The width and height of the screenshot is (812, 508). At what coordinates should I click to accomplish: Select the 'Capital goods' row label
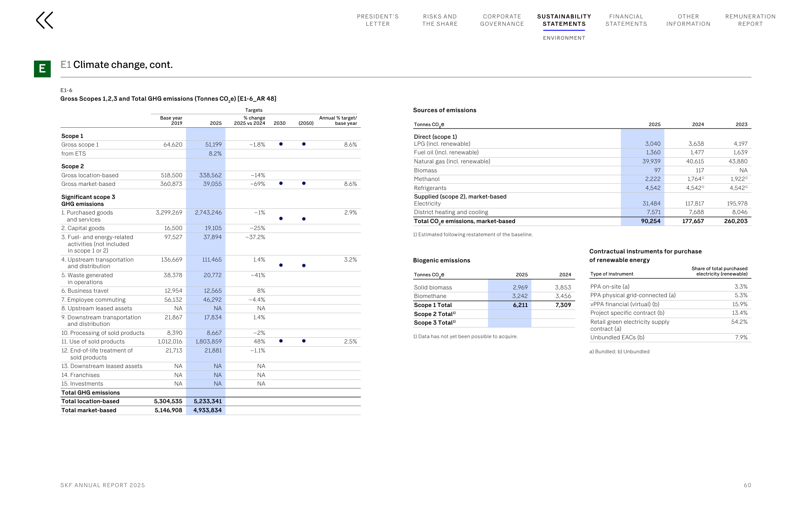(x=83, y=228)
